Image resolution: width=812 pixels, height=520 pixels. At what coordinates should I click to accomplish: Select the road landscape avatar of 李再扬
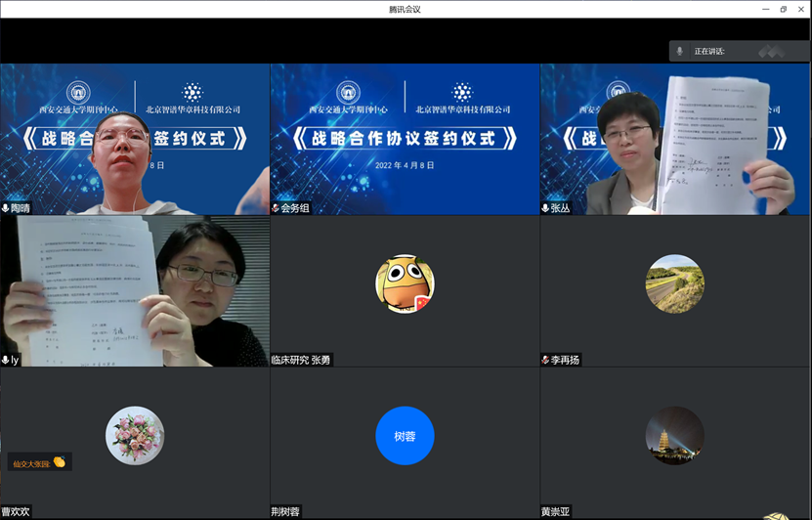coord(675,283)
